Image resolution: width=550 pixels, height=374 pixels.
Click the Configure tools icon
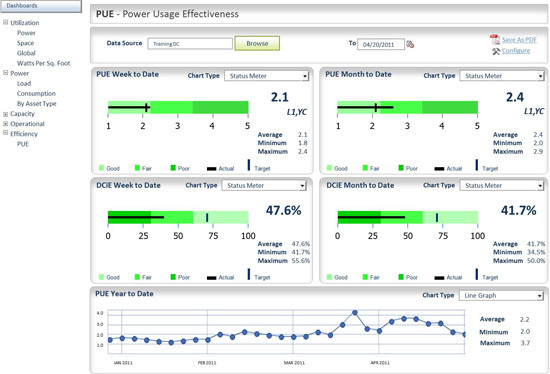click(x=496, y=51)
